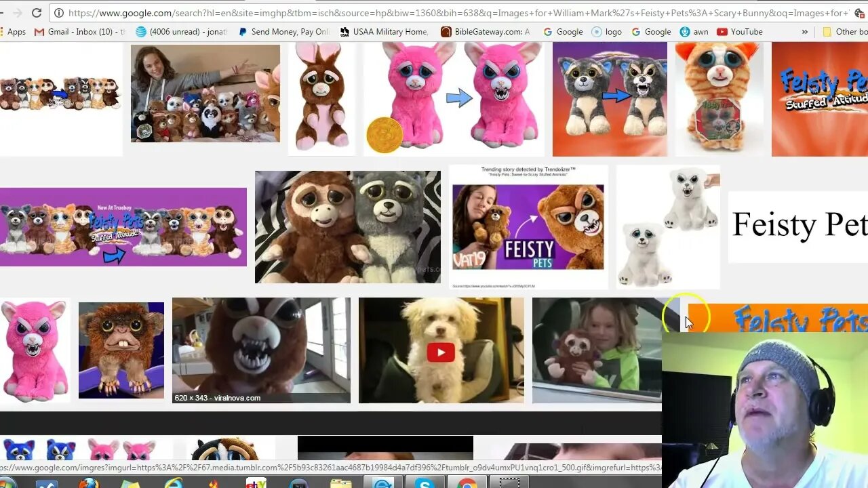
Task: Open the girl with plush collection image
Action: pyautogui.click(x=205, y=94)
